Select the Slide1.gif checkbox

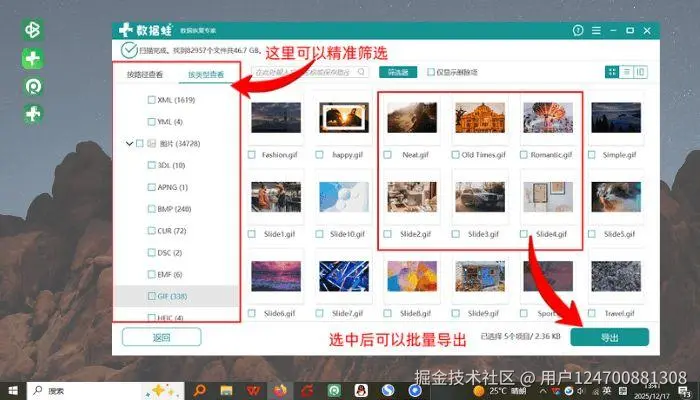(x=252, y=234)
